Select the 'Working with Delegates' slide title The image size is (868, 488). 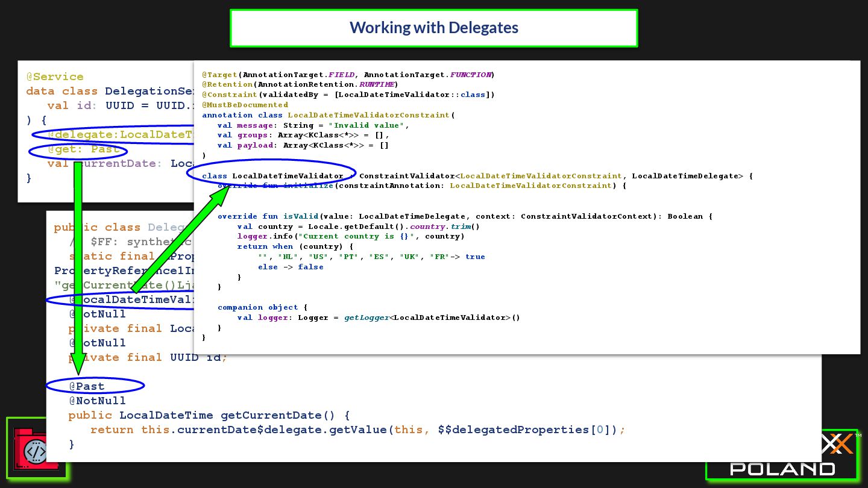click(434, 28)
